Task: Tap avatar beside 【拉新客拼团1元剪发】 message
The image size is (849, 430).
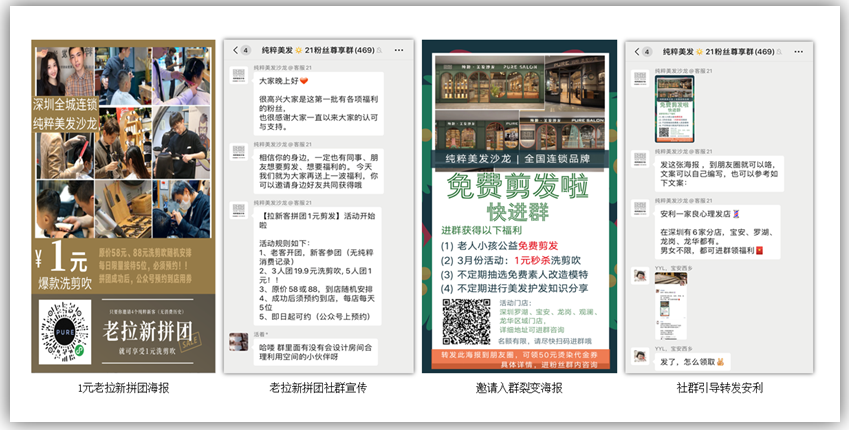Action: [239, 210]
